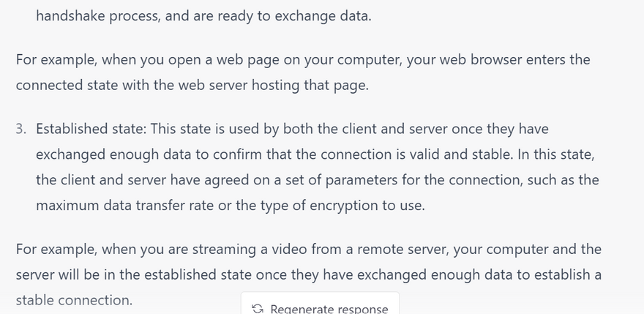Click the regenerate circular arrows icon
This screenshot has height=314, width=644.
click(258, 308)
